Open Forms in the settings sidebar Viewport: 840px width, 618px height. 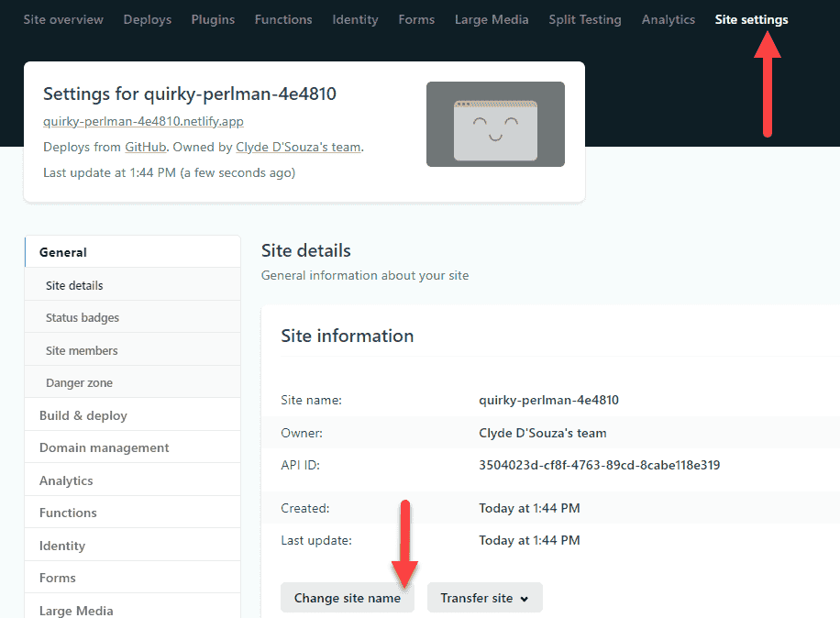pyautogui.click(x=132, y=578)
